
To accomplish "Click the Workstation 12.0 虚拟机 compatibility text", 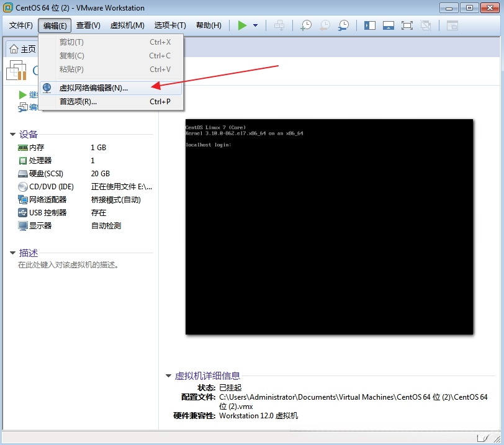I will point(258,415).
